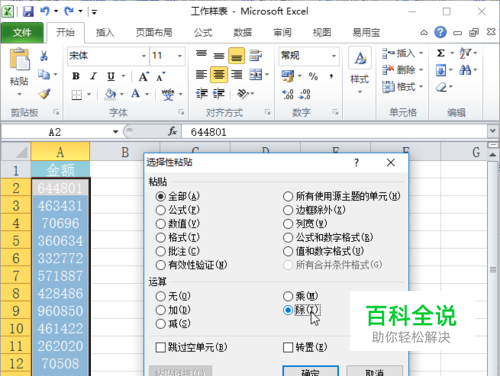This screenshot has width=500, height=376.
Task: Click the Merge and Center icon
Action: click(x=256, y=74)
